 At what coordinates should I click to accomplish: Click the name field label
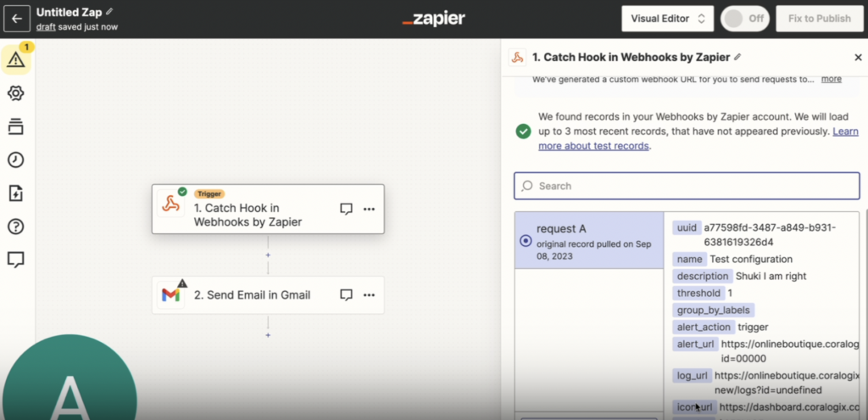pyautogui.click(x=690, y=260)
